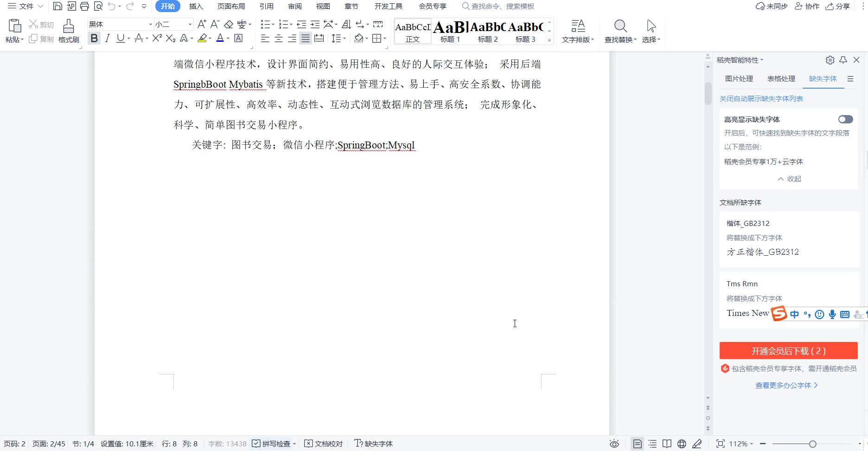Click the Fit page zoom icon
868x451 pixels.
click(720, 444)
